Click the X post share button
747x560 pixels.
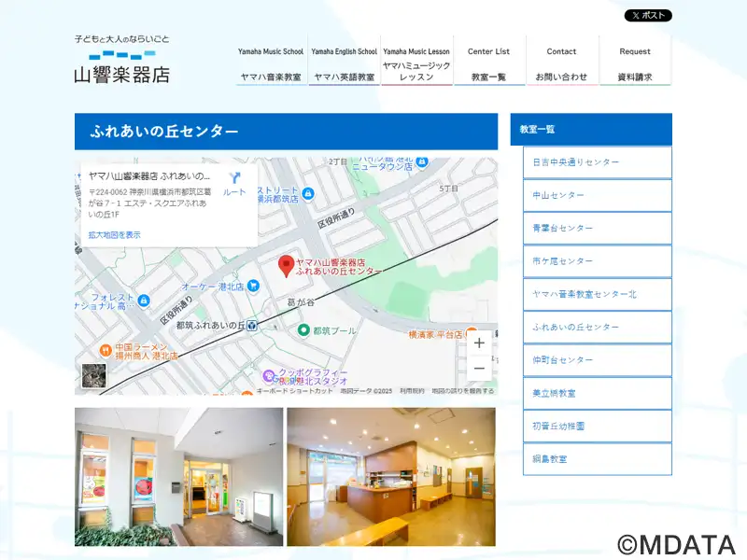tap(648, 15)
